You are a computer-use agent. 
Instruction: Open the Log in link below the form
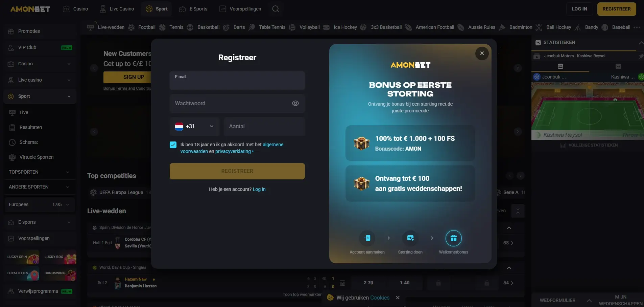tap(259, 189)
